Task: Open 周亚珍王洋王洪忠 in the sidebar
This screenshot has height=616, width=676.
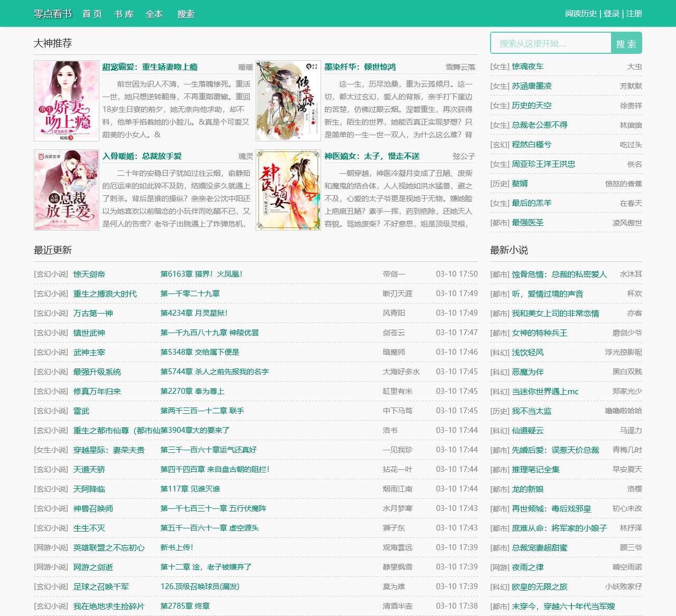Action: pos(543,164)
